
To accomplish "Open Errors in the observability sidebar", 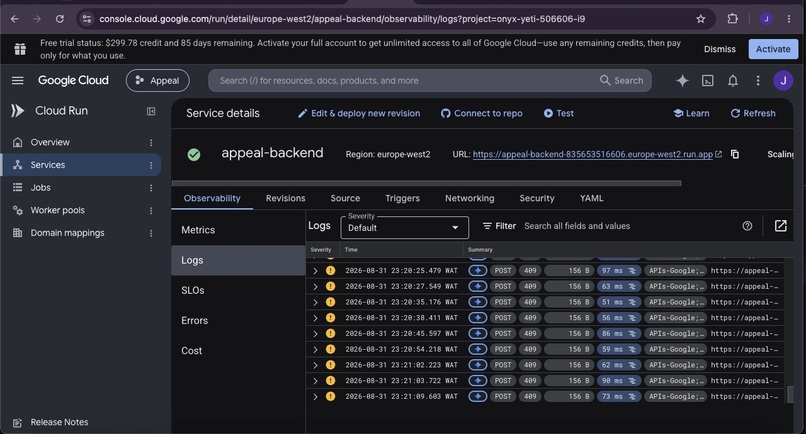I will click(x=239, y=320).
